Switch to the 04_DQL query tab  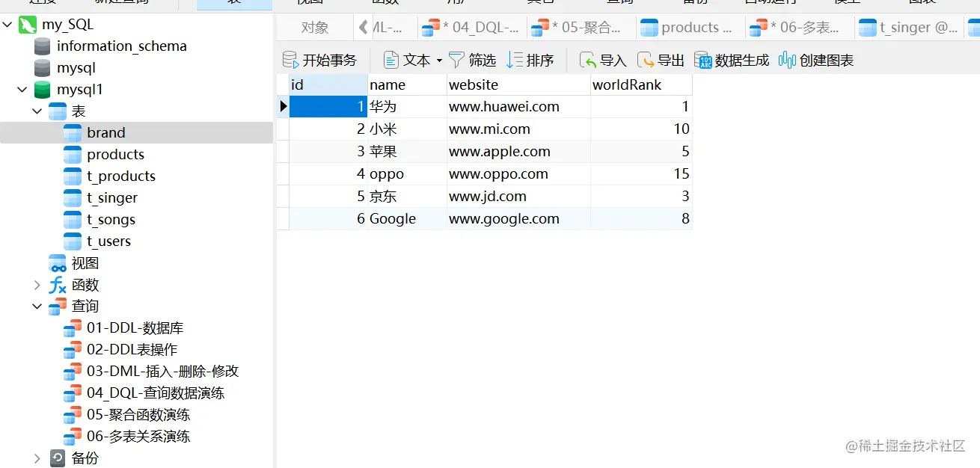point(471,28)
